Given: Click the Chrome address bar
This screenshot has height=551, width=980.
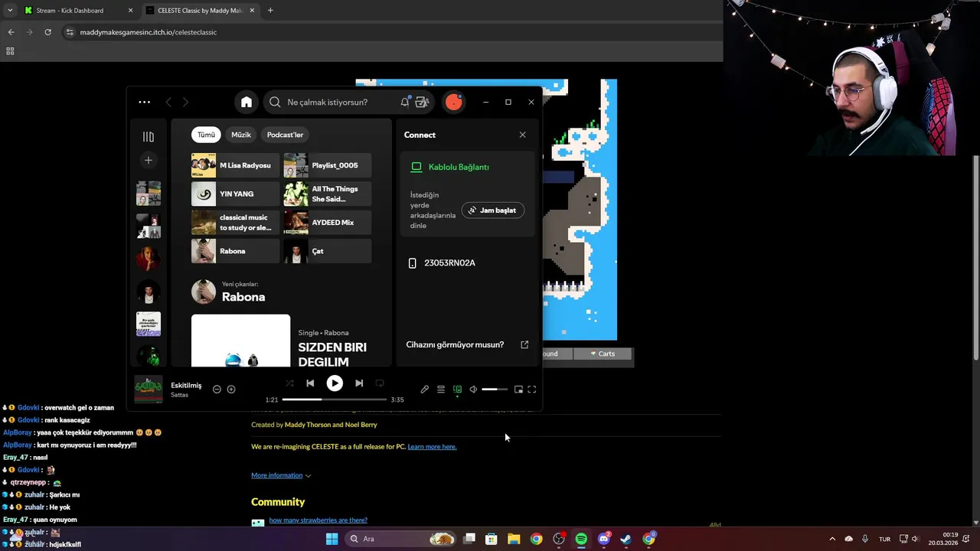Looking at the screenshot, I should pyautogui.click(x=390, y=32).
